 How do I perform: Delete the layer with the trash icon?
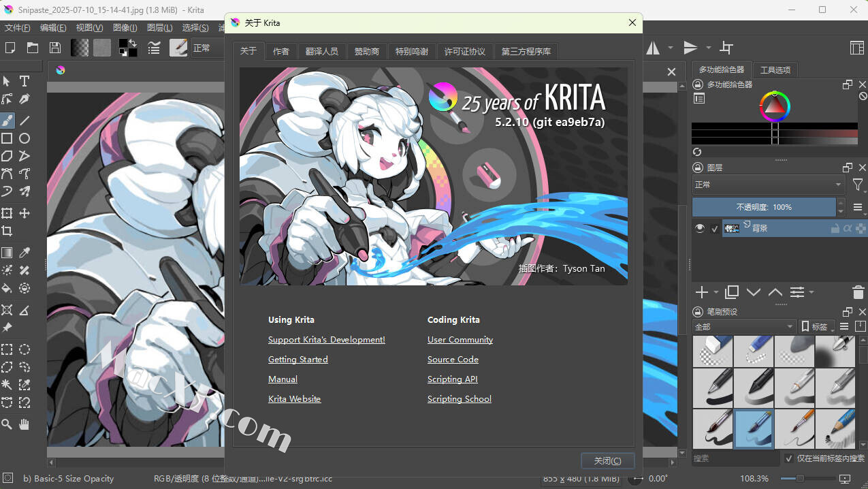(x=858, y=292)
